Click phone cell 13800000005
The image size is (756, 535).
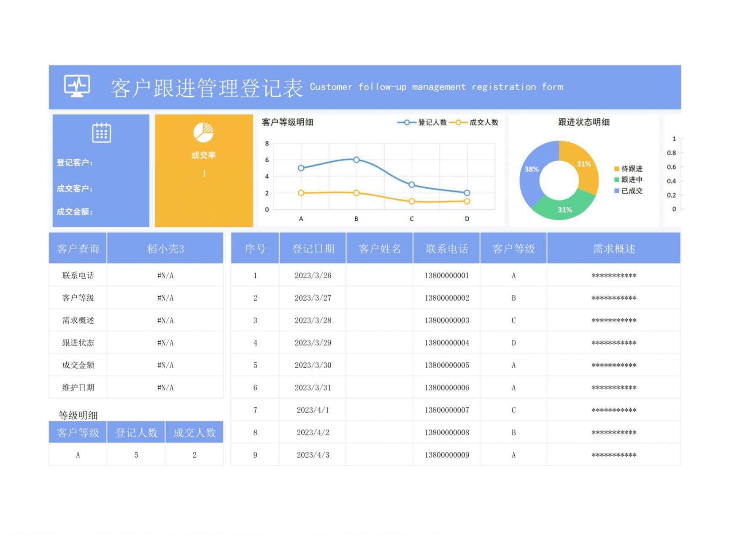pyautogui.click(x=447, y=365)
